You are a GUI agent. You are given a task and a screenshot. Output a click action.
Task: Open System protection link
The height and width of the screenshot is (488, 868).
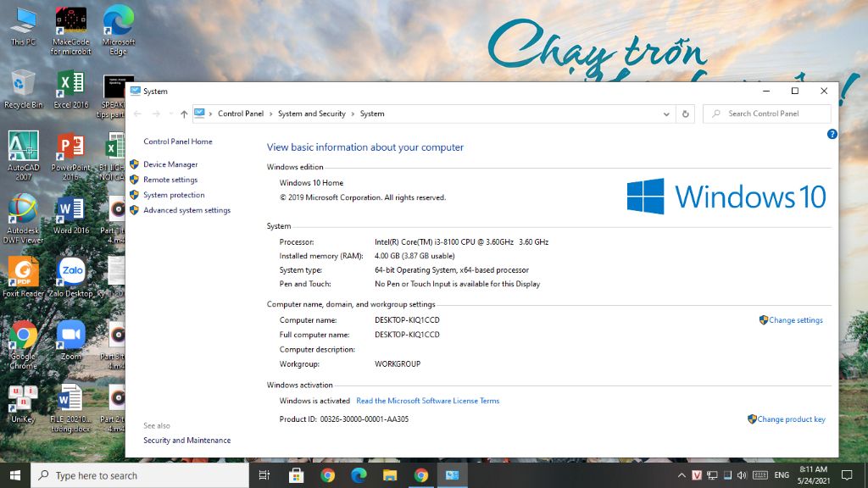click(174, 195)
